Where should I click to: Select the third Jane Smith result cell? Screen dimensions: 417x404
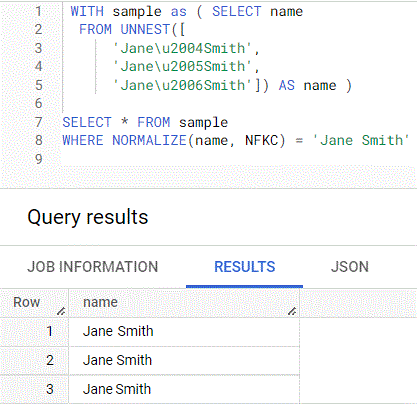tap(184, 389)
